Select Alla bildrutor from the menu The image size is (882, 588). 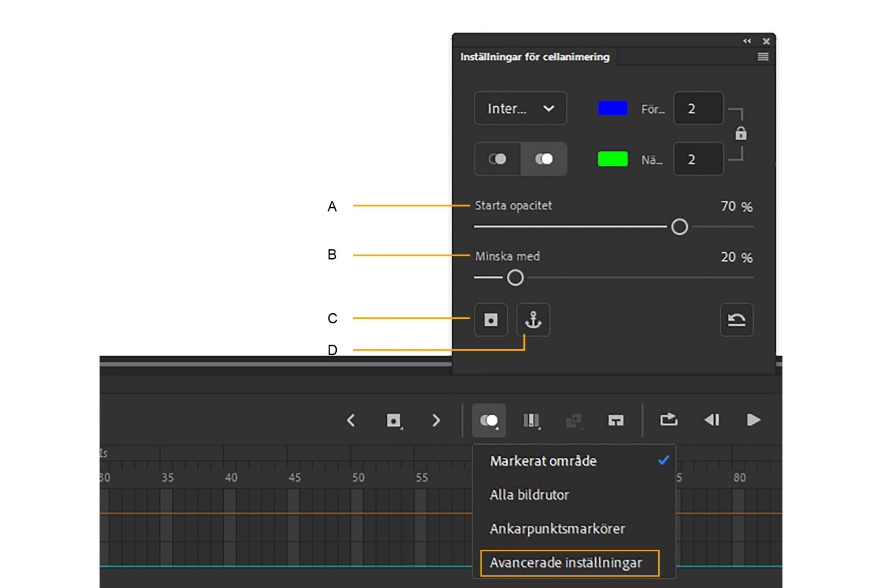(529, 495)
